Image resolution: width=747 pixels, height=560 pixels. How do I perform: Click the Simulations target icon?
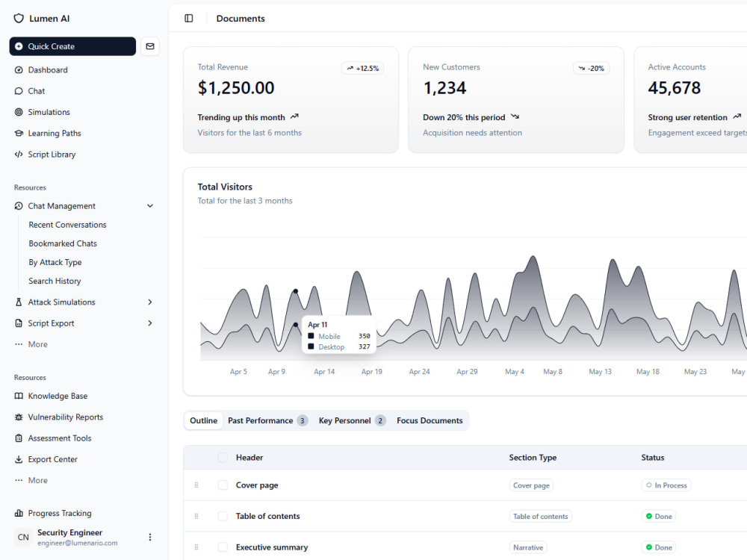point(19,112)
